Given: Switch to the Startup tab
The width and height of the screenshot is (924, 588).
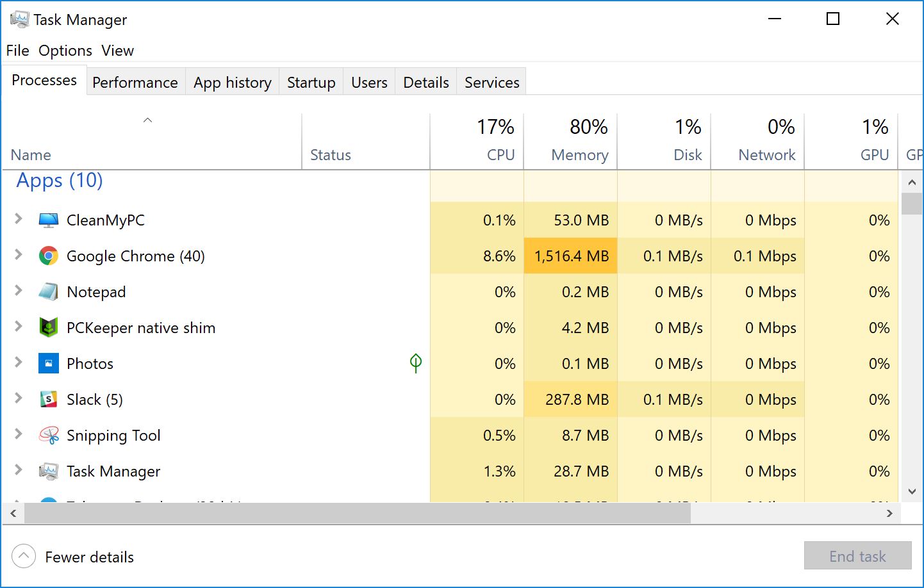Looking at the screenshot, I should 311,83.
